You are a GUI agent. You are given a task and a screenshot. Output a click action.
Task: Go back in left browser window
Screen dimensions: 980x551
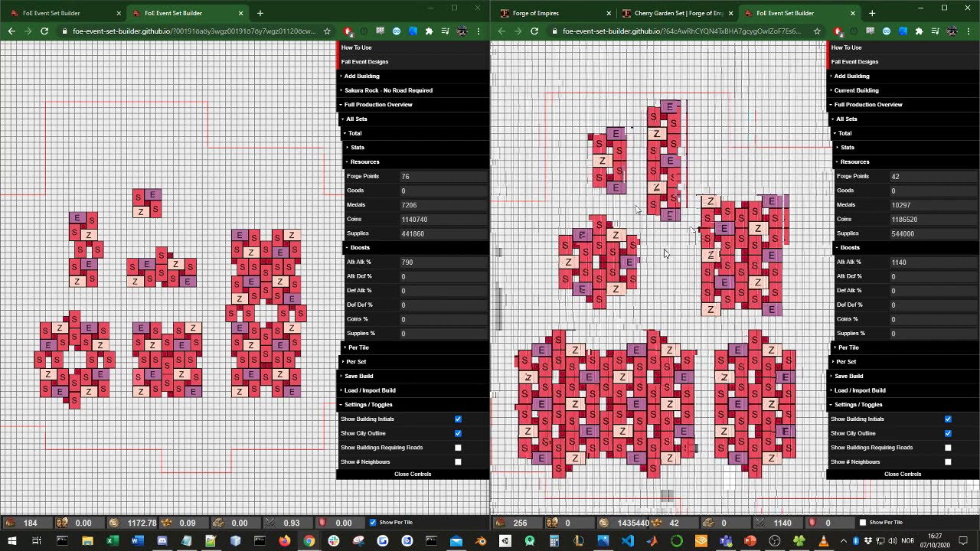pos(11,31)
